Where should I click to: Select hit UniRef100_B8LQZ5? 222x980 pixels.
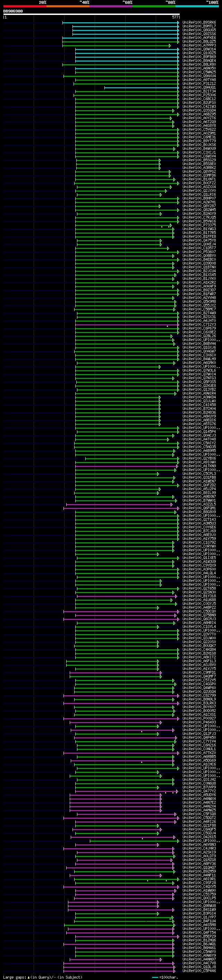(x=199, y=41)
